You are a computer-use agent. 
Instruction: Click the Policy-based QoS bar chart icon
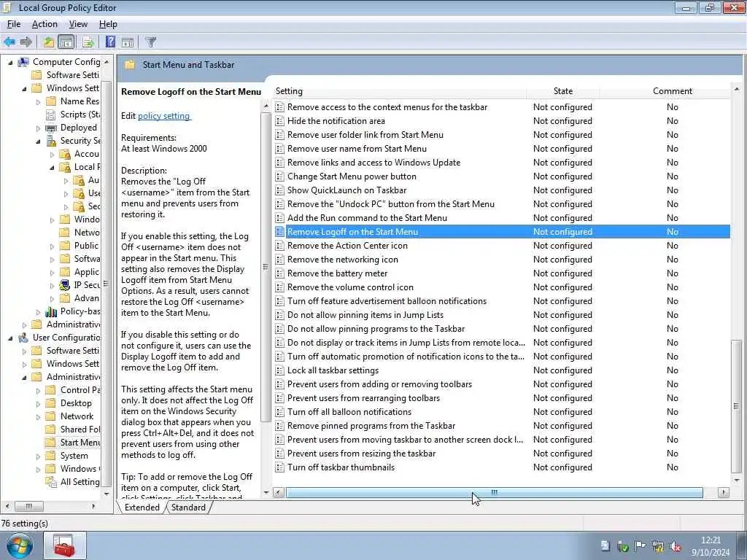(x=51, y=311)
